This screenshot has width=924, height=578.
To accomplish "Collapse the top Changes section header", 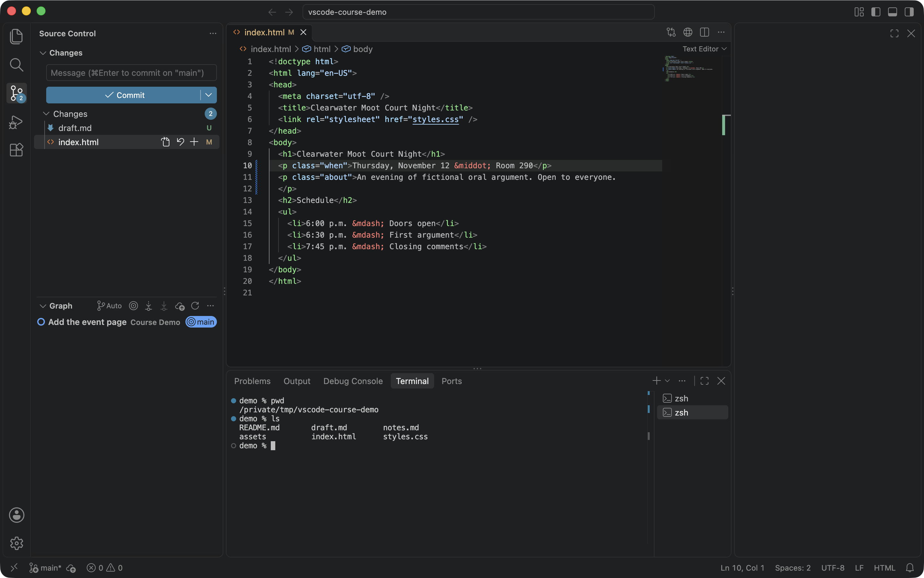I will [127, 53].
